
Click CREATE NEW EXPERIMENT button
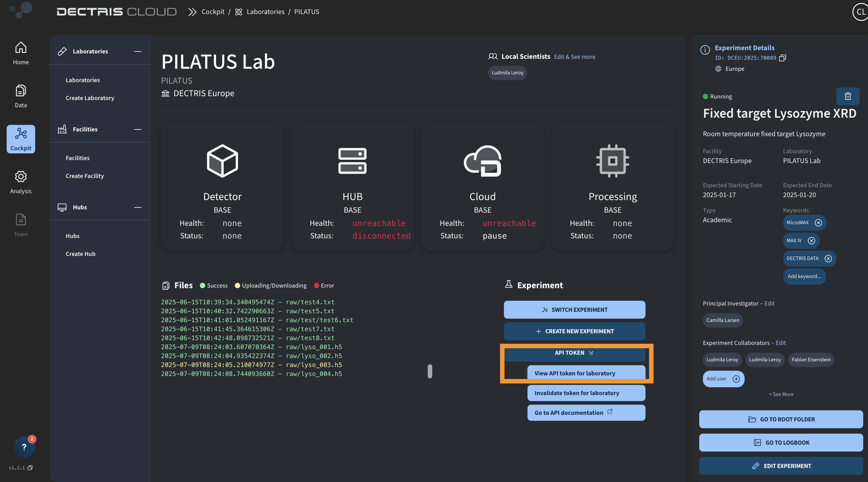pyautogui.click(x=574, y=331)
